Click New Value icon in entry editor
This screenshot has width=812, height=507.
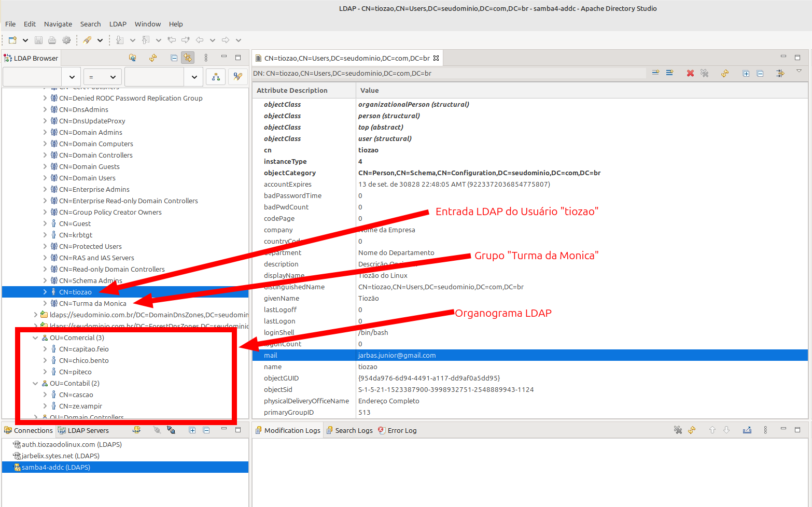tap(669, 73)
